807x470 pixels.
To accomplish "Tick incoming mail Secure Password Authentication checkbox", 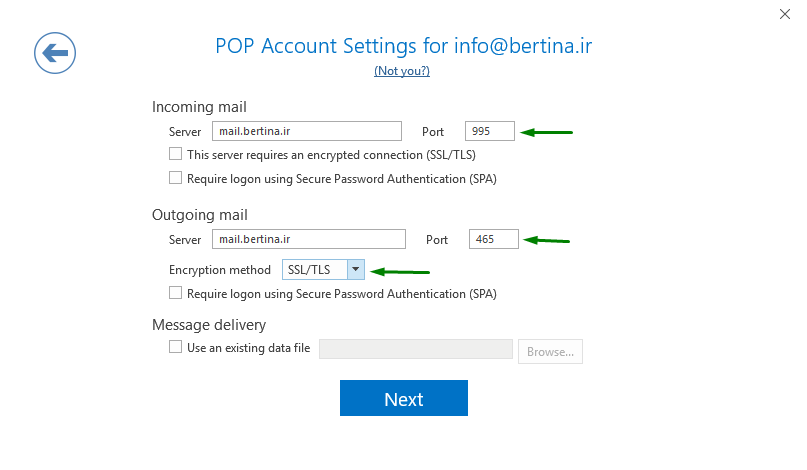I will 176,178.
